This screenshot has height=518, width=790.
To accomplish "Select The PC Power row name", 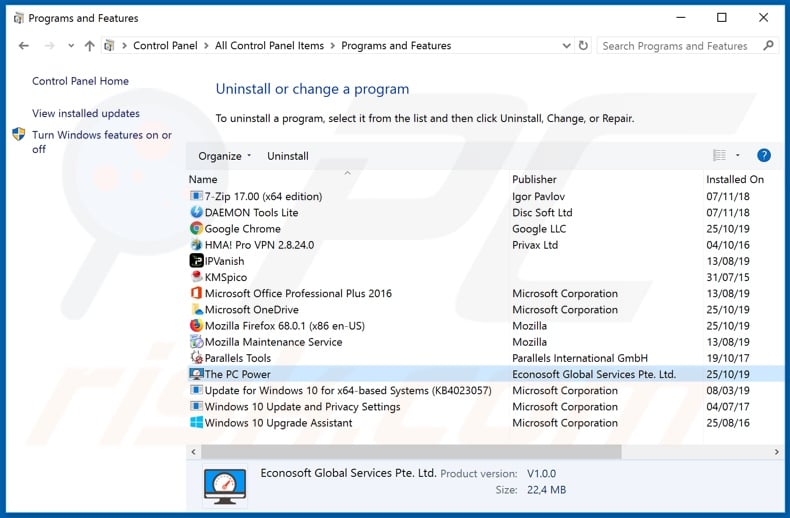I will [x=237, y=374].
